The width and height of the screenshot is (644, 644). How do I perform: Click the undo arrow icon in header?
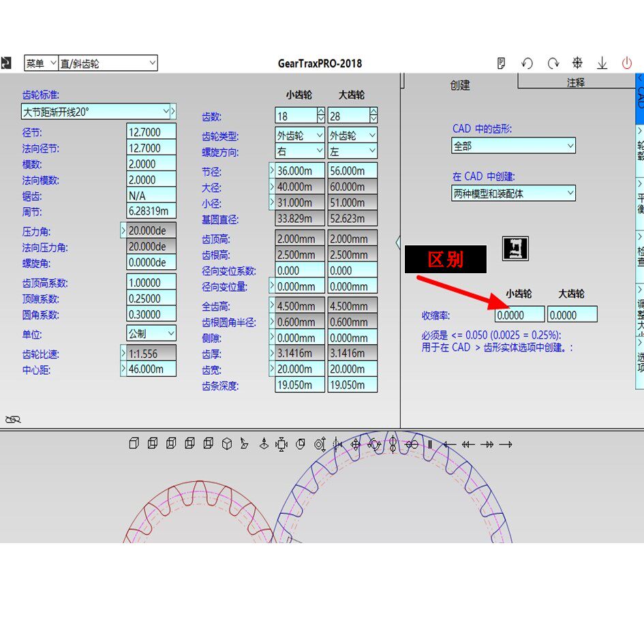coord(527,63)
